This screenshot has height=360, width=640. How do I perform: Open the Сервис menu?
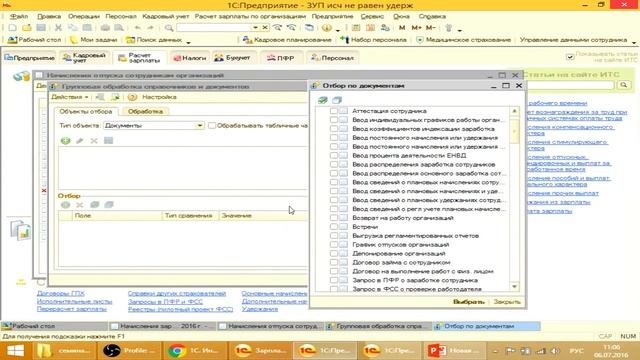click(x=372, y=16)
